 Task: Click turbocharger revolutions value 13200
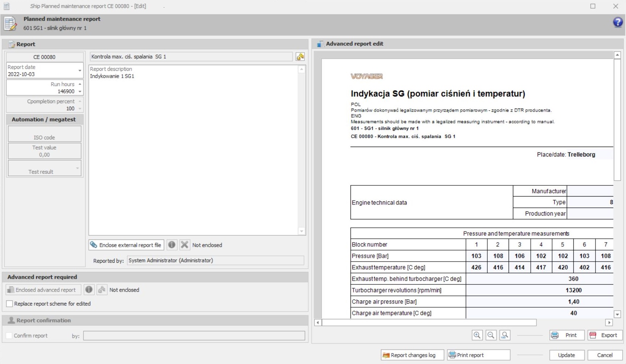point(573,290)
